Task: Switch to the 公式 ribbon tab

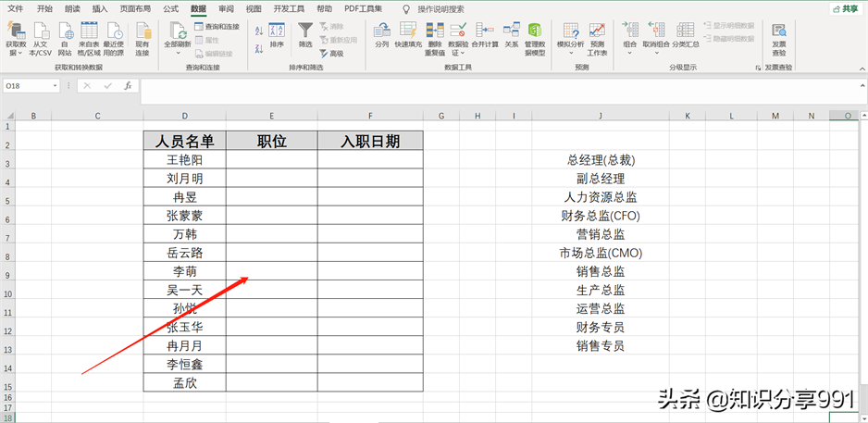Action: click(x=170, y=8)
